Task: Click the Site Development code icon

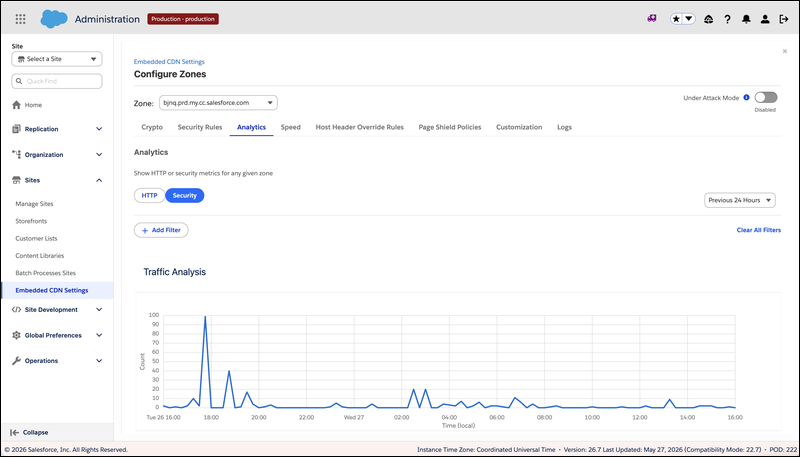Action: click(x=16, y=310)
